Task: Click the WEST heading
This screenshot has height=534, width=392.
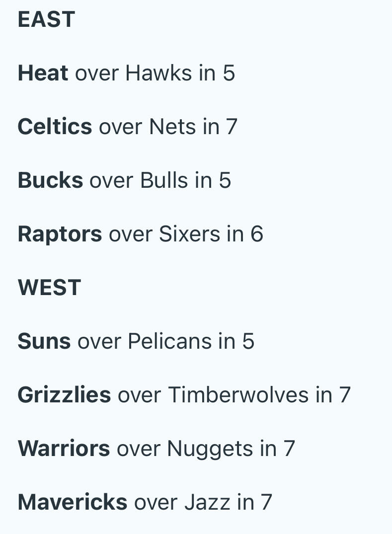Action: click(49, 288)
